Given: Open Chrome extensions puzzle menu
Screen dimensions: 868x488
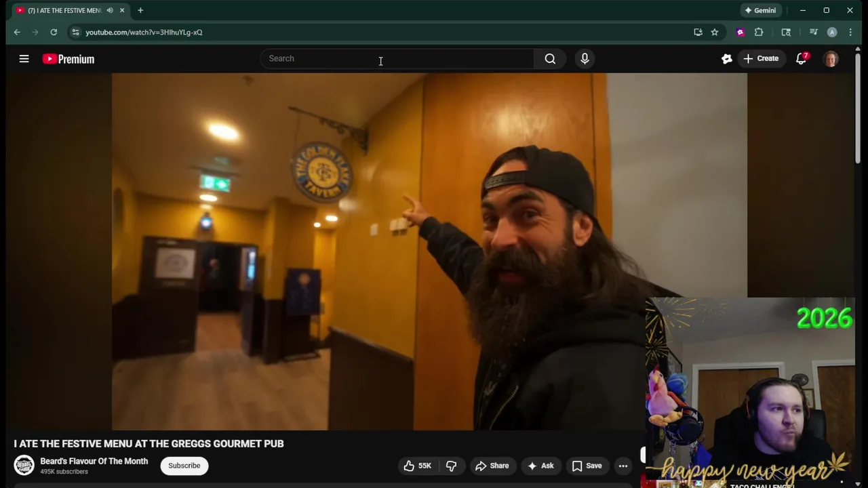Looking at the screenshot, I should (x=759, y=32).
